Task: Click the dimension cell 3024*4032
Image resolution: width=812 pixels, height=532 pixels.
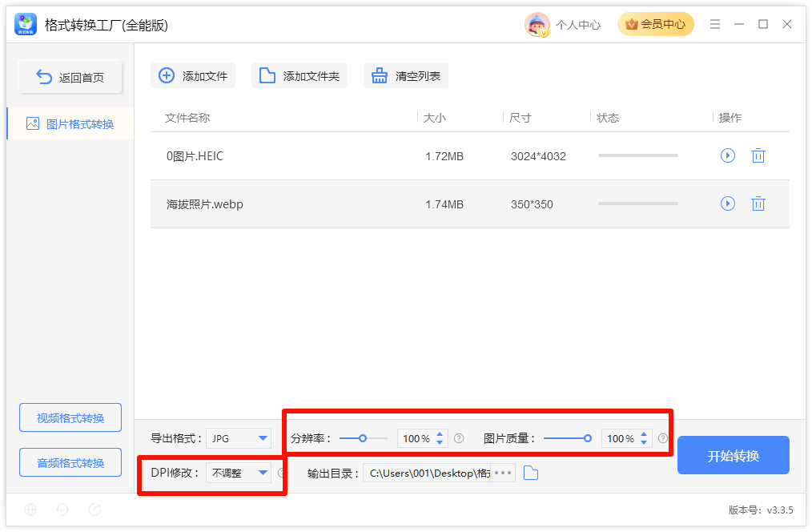Action: [x=538, y=156]
